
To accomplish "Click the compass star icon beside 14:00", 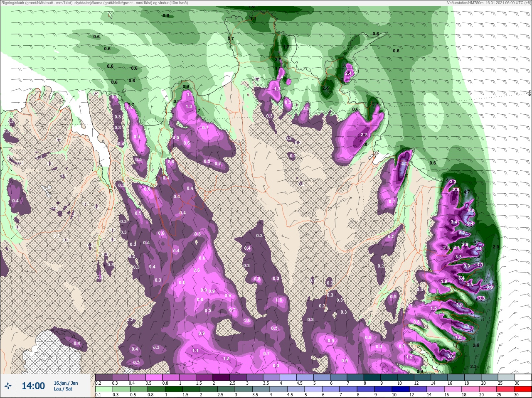I will tap(7, 386).
